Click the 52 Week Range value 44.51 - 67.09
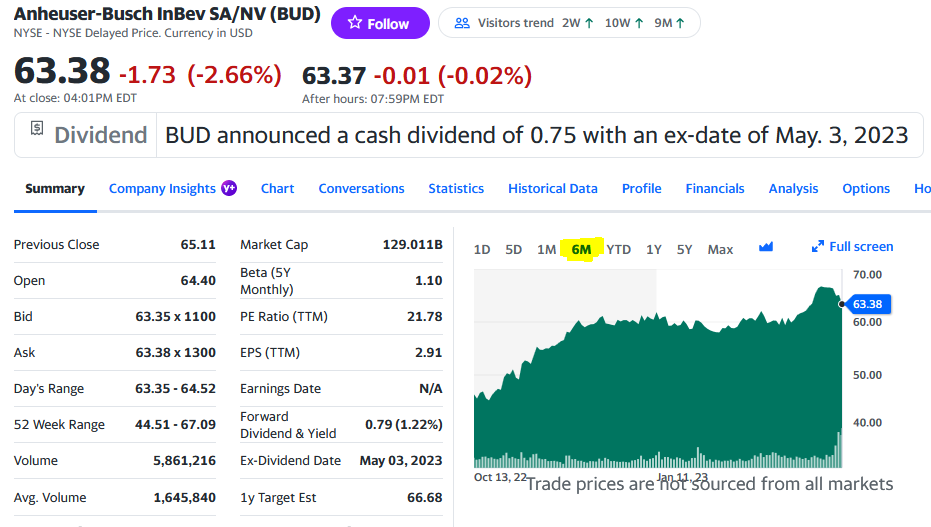Image resolution: width=931 pixels, height=527 pixels. (x=175, y=425)
